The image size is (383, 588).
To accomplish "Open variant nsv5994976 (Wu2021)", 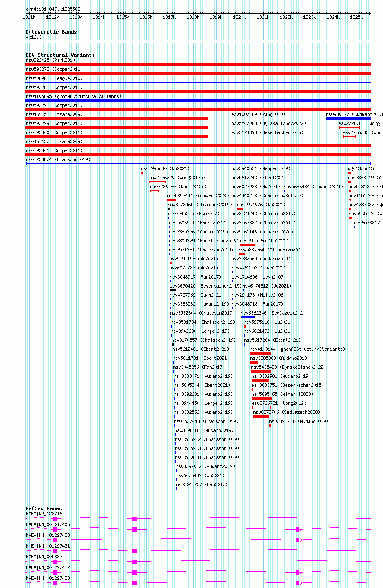I will (261, 205).
